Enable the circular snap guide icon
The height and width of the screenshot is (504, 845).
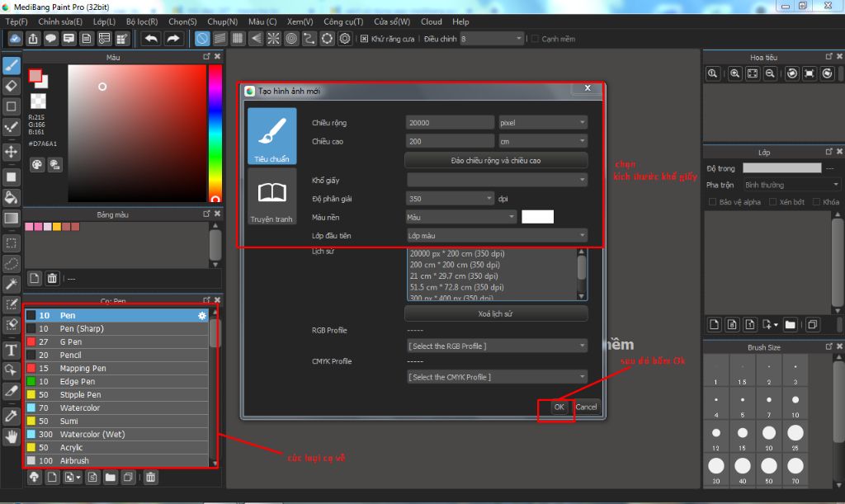(x=291, y=39)
